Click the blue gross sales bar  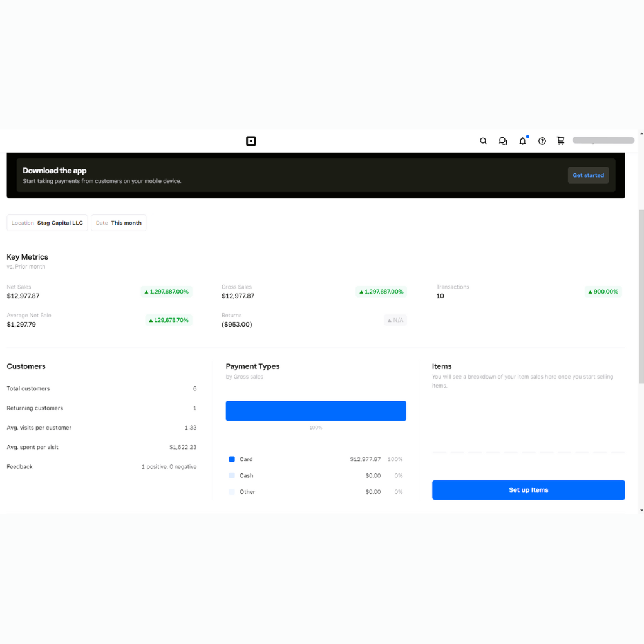point(316,411)
